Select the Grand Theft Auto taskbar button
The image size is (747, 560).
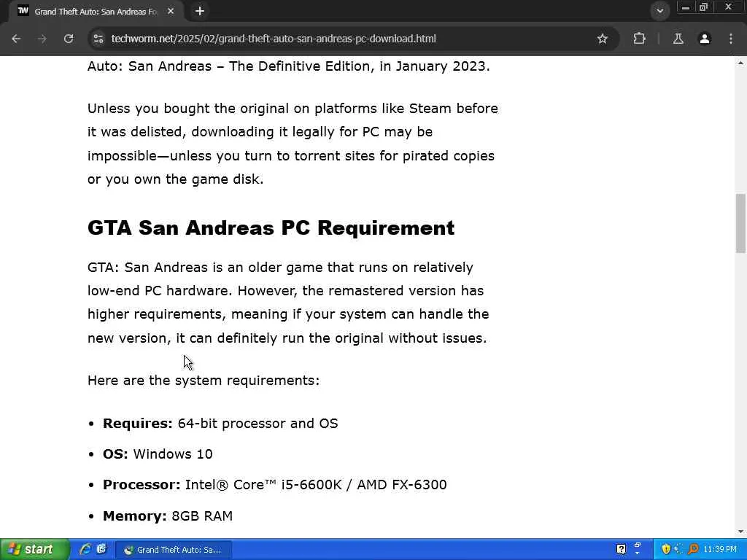[174, 550]
